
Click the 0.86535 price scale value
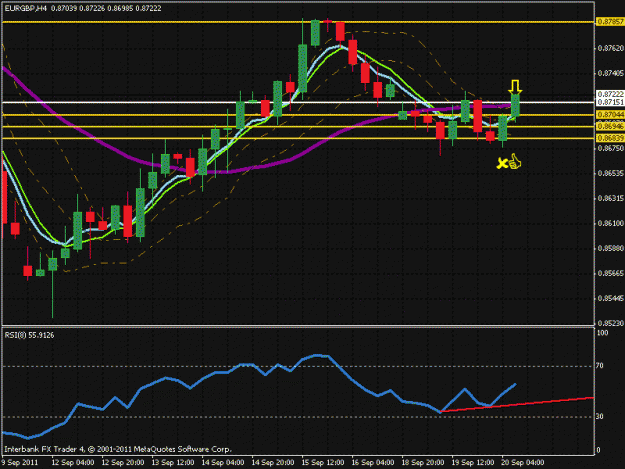click(x=611, y=173)
